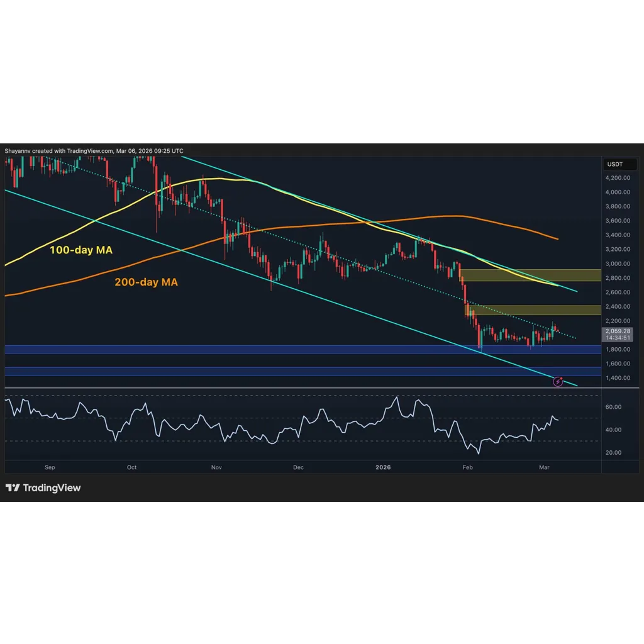This screenshot has width=644, height=644.
Task: Click the current price label 2,059.28
Action: [x=618, y=331]
